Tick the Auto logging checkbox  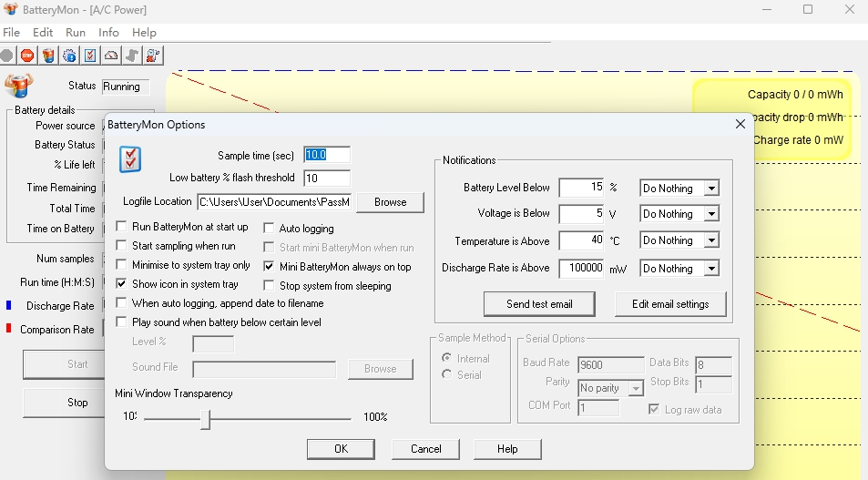click(x=270, y=229)
